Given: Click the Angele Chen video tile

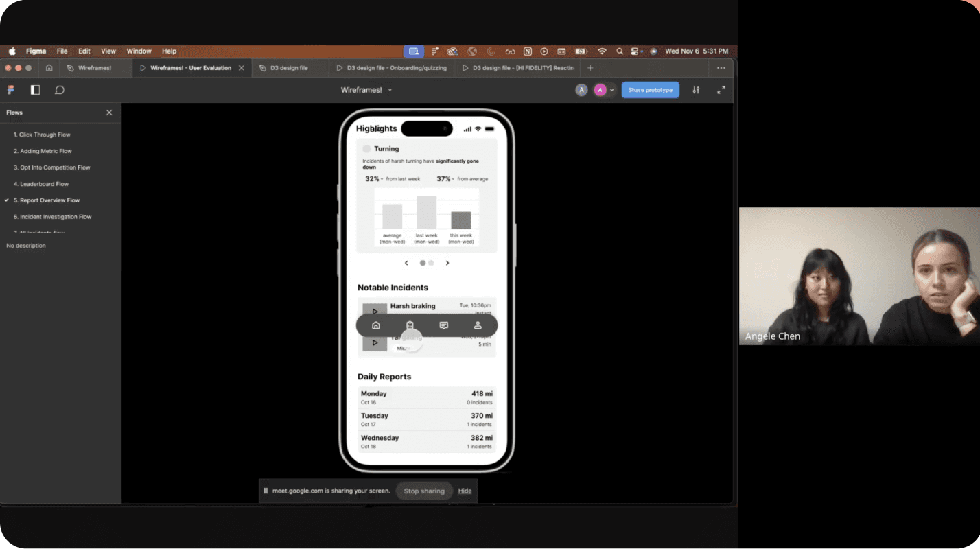Looking at the screenshot, I should 859,276.
